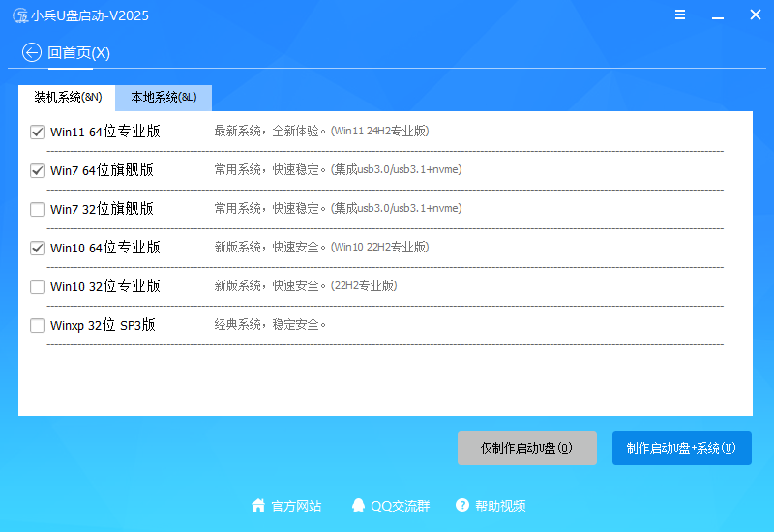Click the Win10 32位专业版 label
This screenshot has width=774, height=532.
coord(105,286)
